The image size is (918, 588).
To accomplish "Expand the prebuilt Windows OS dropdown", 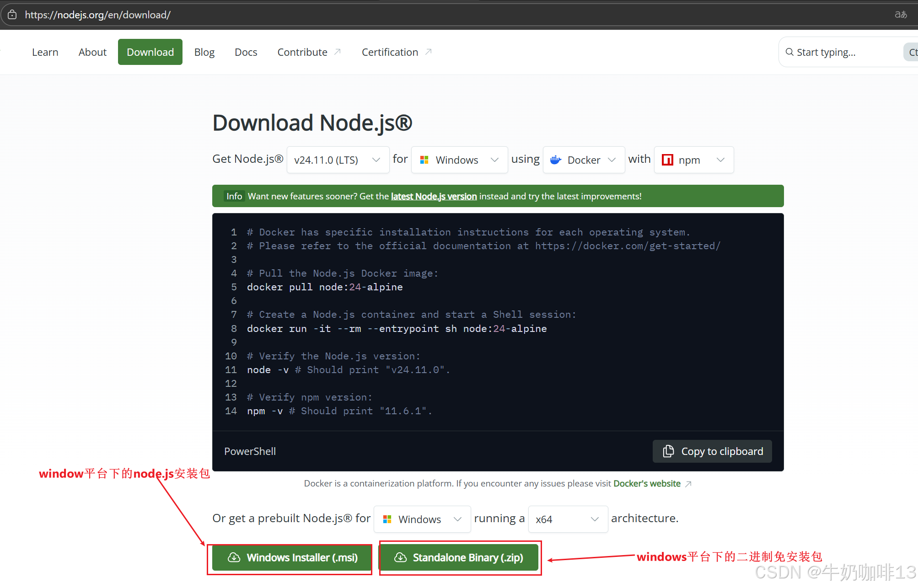I will click(x=422, y=519).
